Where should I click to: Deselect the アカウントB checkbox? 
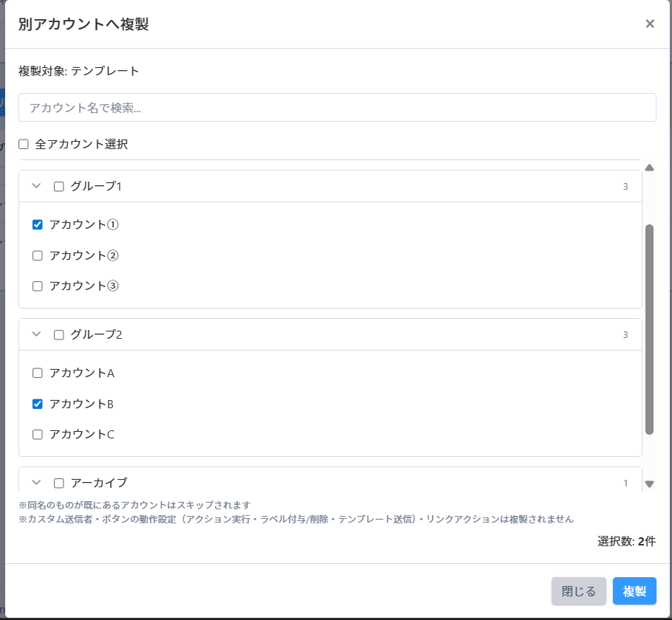click(x=38, y=404)
